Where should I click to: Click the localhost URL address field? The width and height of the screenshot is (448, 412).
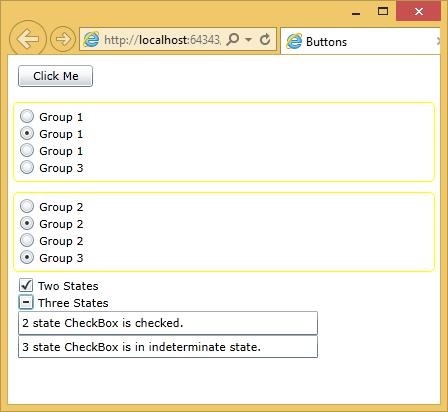[162, 40]
